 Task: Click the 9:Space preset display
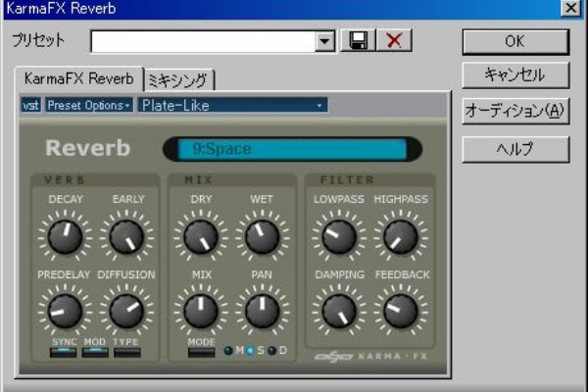292,149
